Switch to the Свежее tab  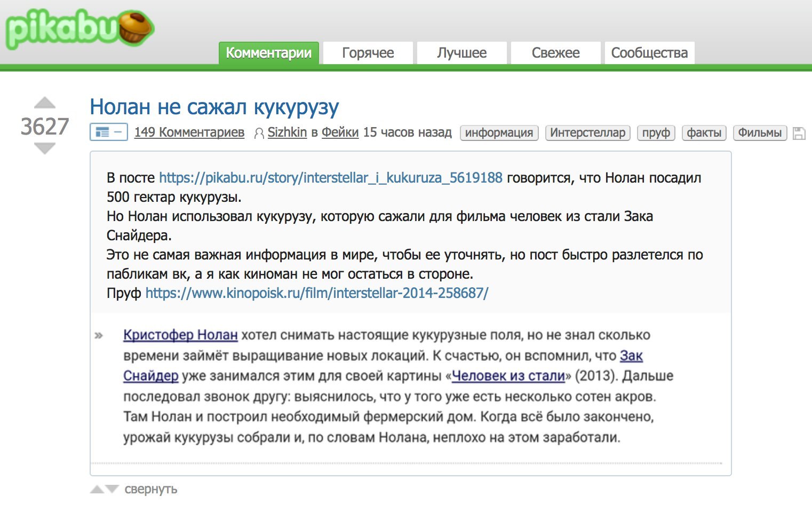(x=556, y=53)
